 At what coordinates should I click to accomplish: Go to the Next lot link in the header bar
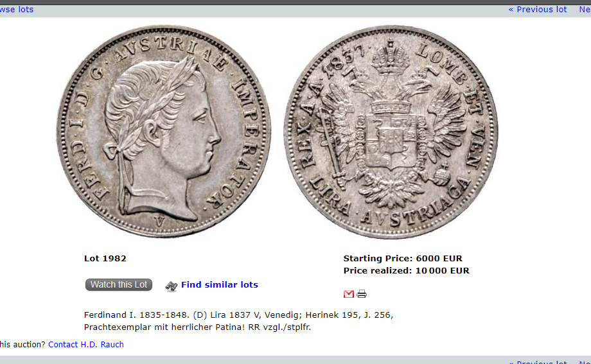coord(585,10)
